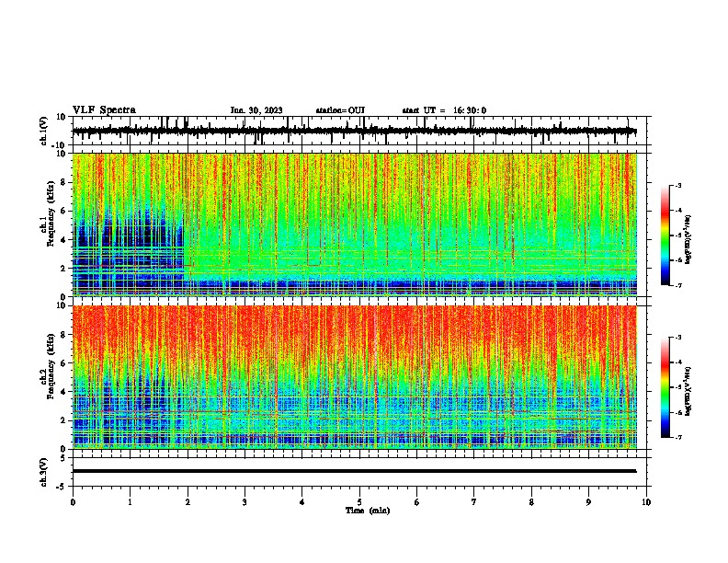Click the ch.2 spectrogram panel
Screen dimensions: 728x563
click(x=355, y=377)
